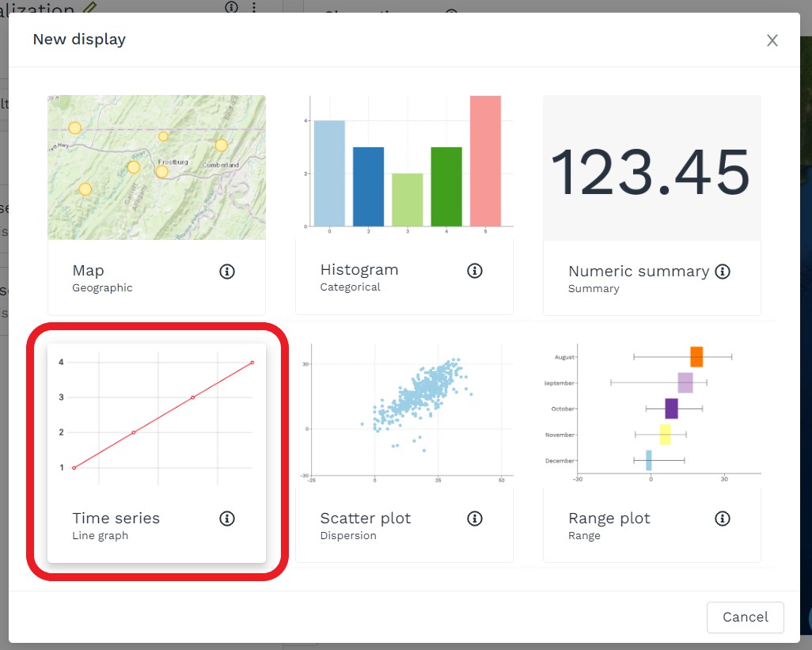Click pencil edit icon beside visualization title
Viewport: 812px width, 650px height.
89,8
